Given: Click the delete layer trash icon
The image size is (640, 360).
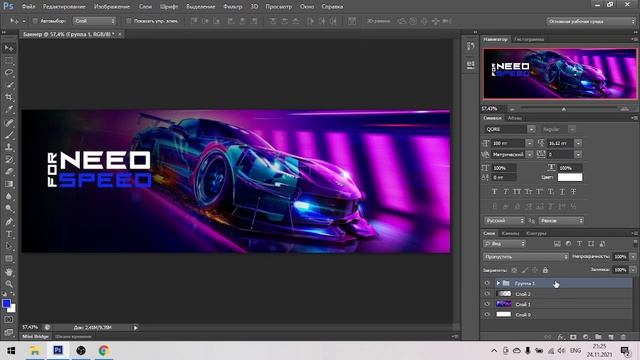Looking at the screenshot, I should tap(623, 337).
